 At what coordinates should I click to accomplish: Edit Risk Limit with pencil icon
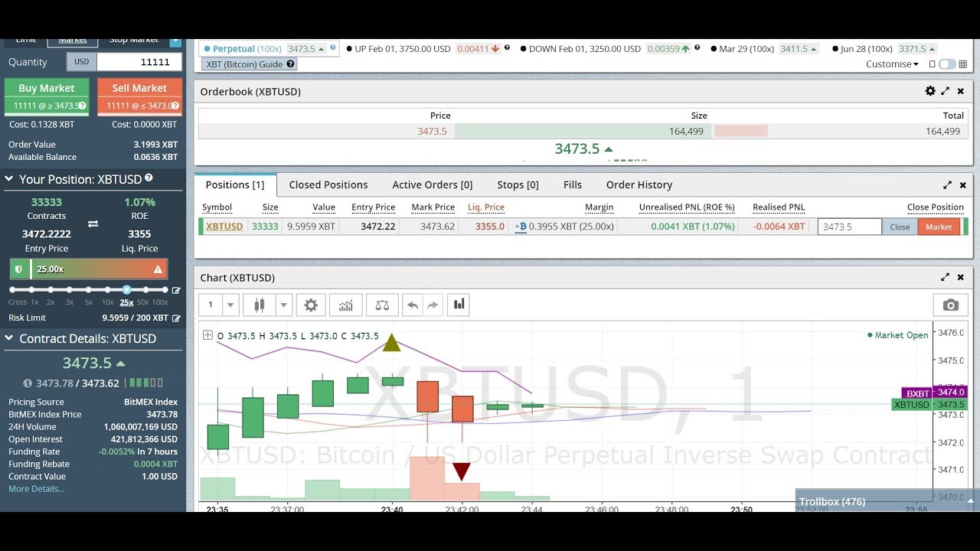tap(176, 318)
